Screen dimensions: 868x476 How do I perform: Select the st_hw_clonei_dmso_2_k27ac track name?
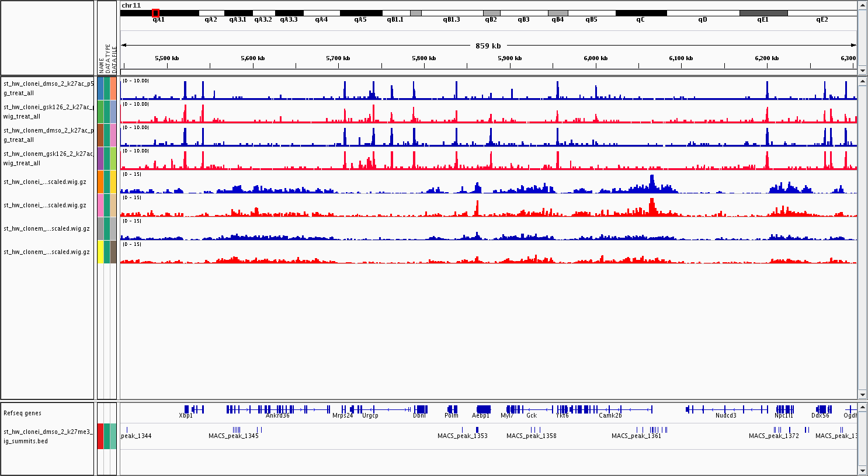[x=48, y=88]
